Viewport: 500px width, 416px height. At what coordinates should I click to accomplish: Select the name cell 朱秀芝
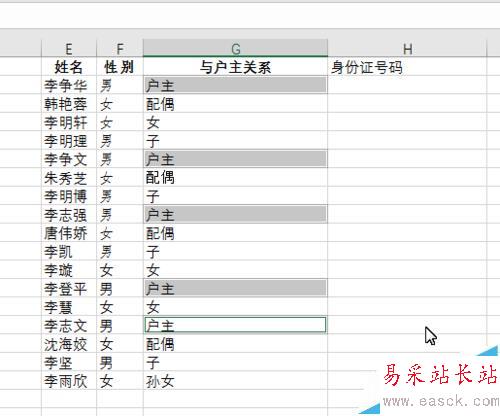click(x=69, y=177)
